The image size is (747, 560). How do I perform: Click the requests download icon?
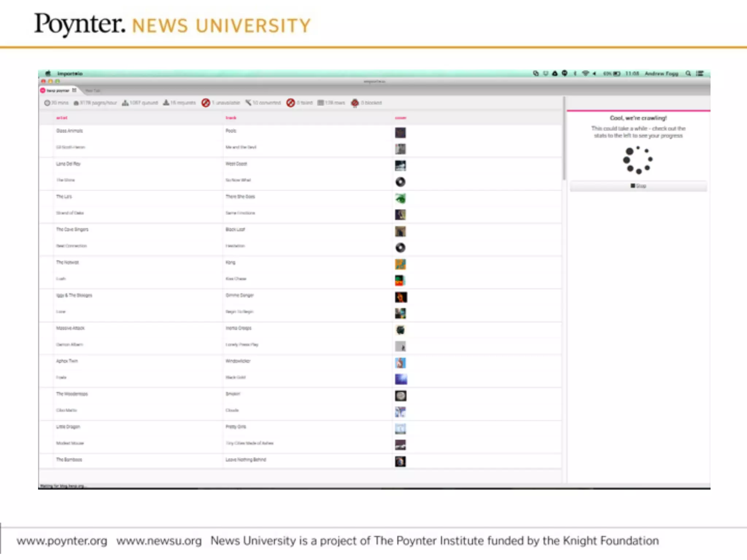[x=166, y=103]
